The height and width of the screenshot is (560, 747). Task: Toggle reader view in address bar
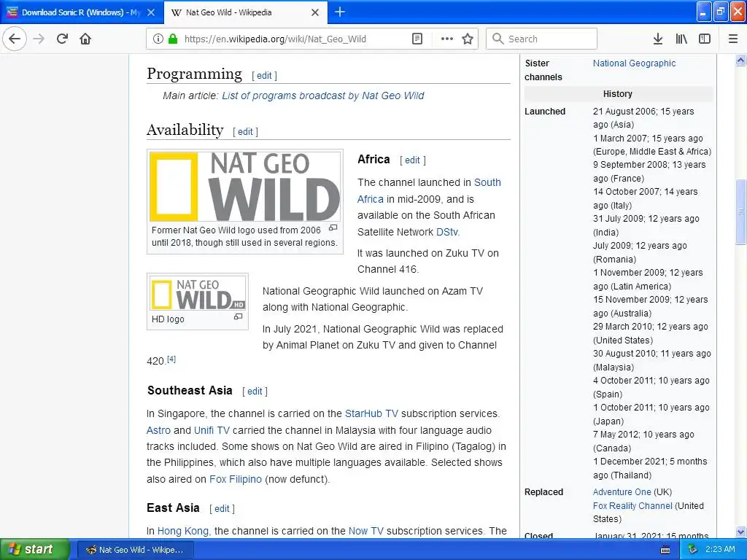click(x=417, y=39)
